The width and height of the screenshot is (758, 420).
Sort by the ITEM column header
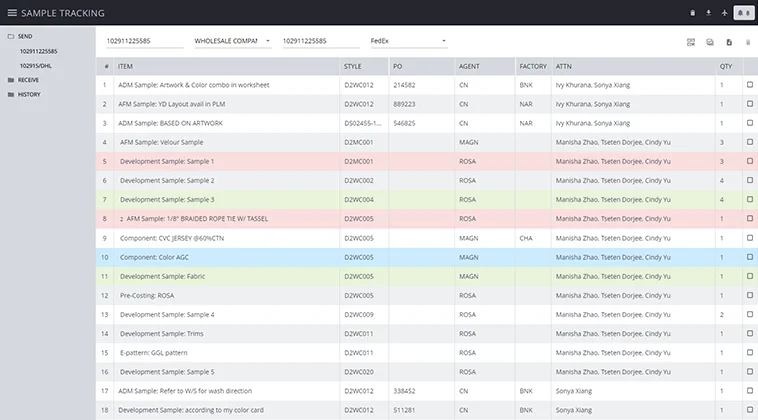tap(125, 66)
